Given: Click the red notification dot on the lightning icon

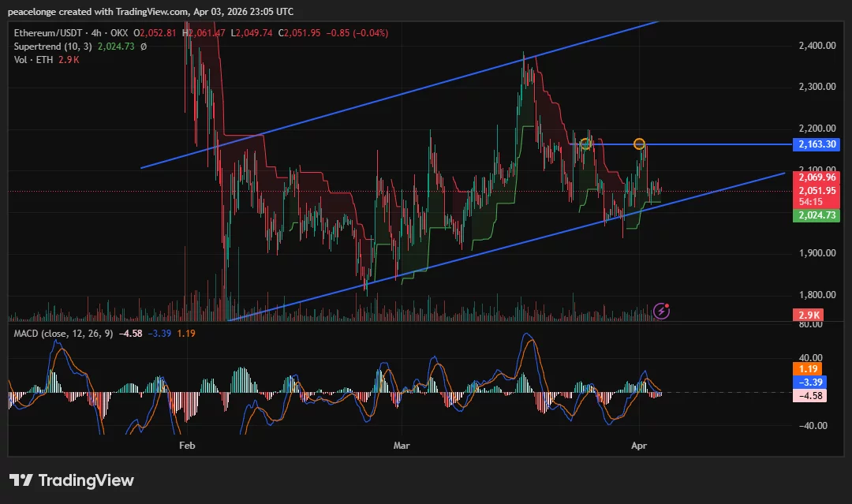Looking at the screenshot, I should [x=667, y=305].
